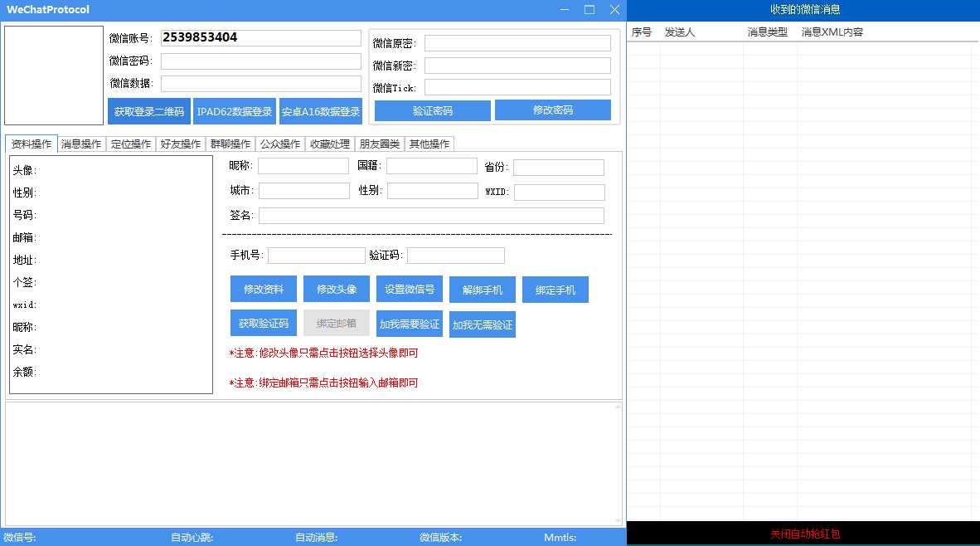Screen dimensions: 980x546
Task: Switch to 消息操作 tab
Action: tap(81, 144)
